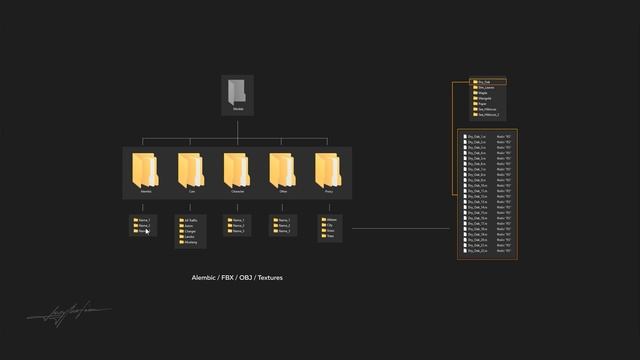Open the large Proxy folder icon
The image size is (640, 360).
click(328, 170)
